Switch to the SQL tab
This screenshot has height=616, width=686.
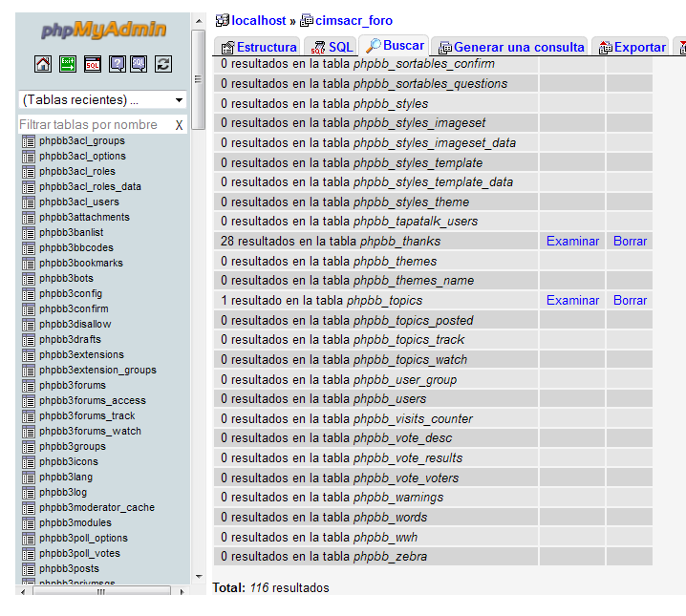pyautogui.click(x=332, y=47)
